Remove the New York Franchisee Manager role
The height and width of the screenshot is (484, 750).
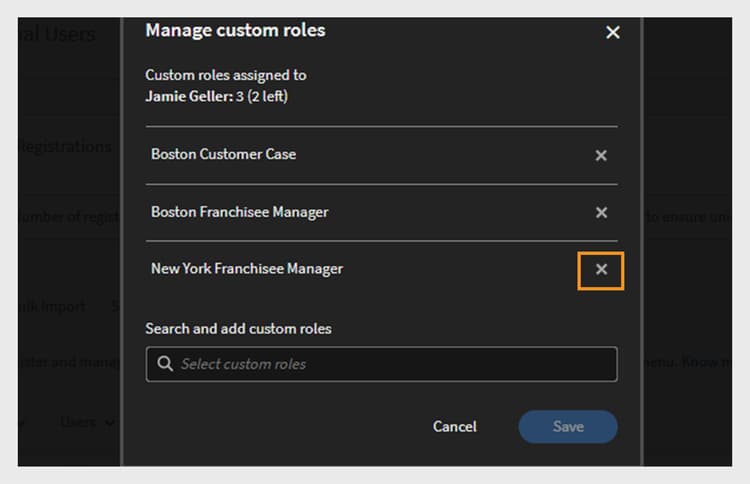coord(601,270)
